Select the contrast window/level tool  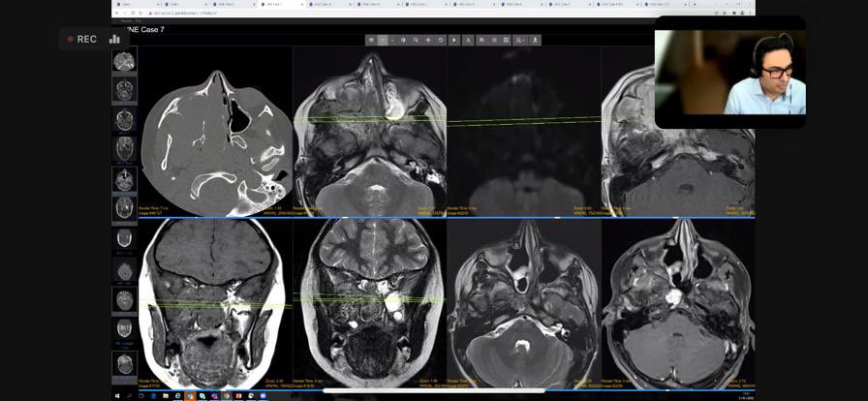tap(403, 40)
